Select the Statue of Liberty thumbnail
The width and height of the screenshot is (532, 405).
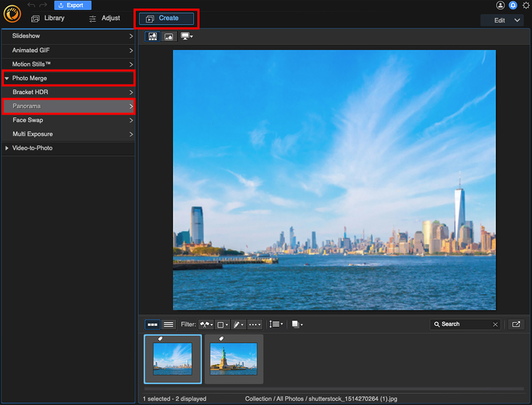234,358
